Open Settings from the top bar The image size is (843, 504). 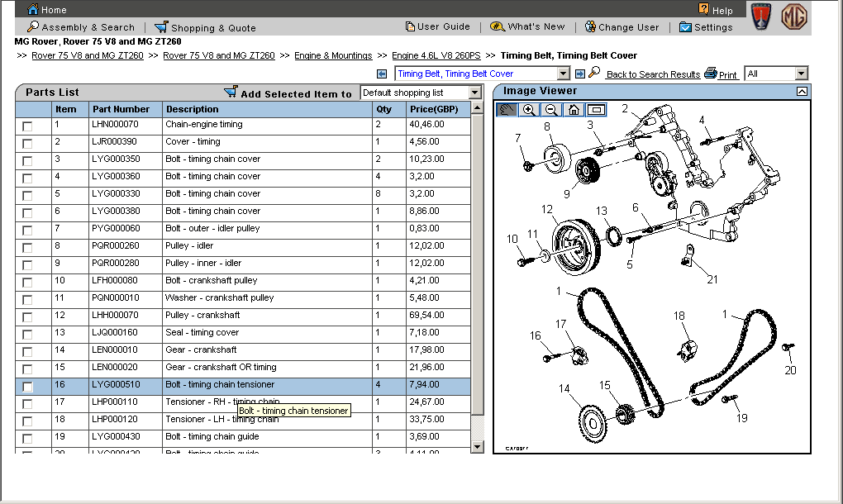tap(706, 27)
